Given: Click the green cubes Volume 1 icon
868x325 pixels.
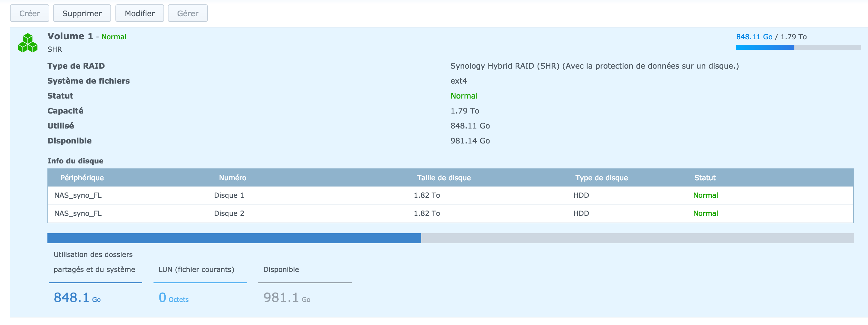Looking at the screenshot, I should point(28,43).
